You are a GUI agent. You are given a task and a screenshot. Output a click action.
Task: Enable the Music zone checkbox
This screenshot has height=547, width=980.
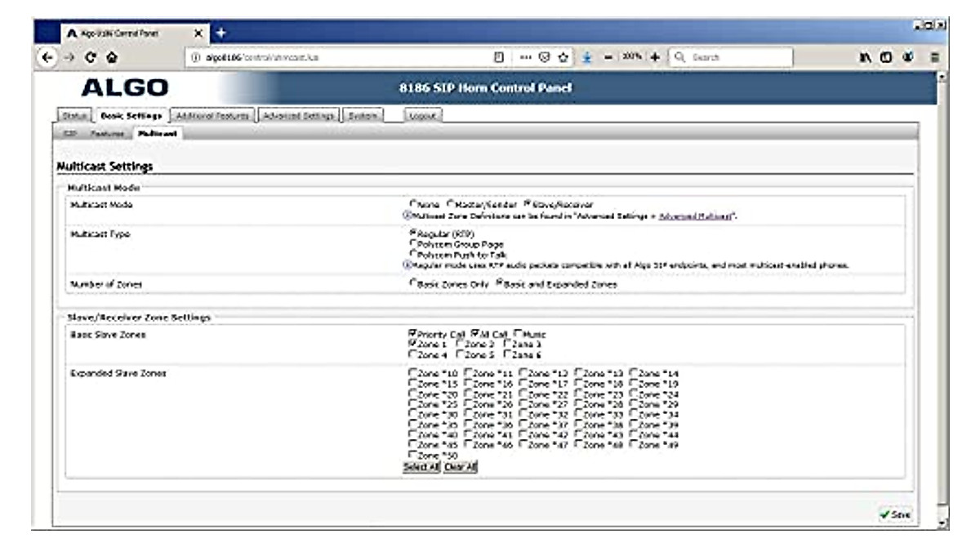click(x=518, y=335)
